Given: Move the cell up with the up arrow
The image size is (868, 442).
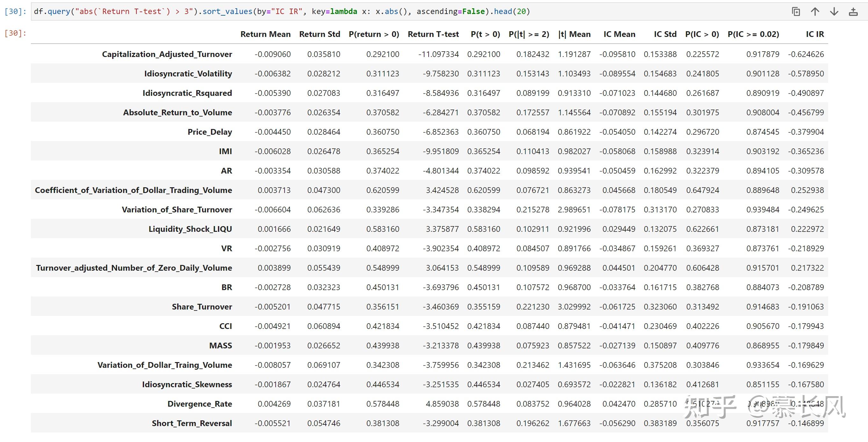Looking at the screenshot, I should click(815, 12).
